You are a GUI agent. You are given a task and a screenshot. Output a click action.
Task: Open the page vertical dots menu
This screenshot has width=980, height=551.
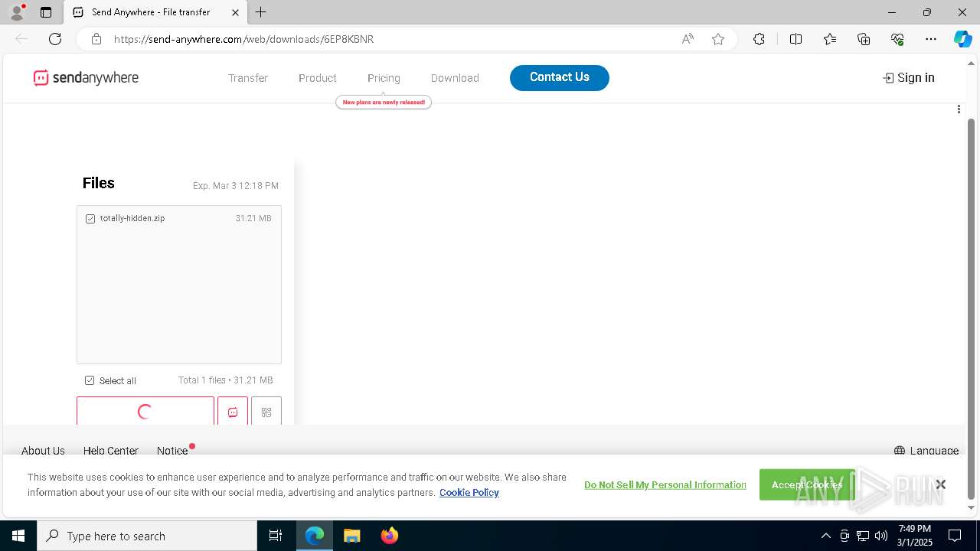(x=959, y=109)
